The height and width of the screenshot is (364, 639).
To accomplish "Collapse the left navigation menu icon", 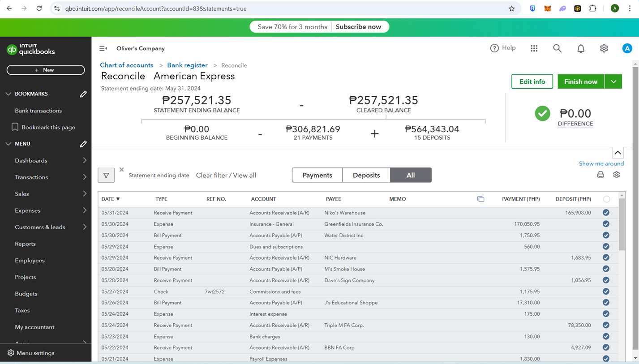I will click(x=103, y=48).
